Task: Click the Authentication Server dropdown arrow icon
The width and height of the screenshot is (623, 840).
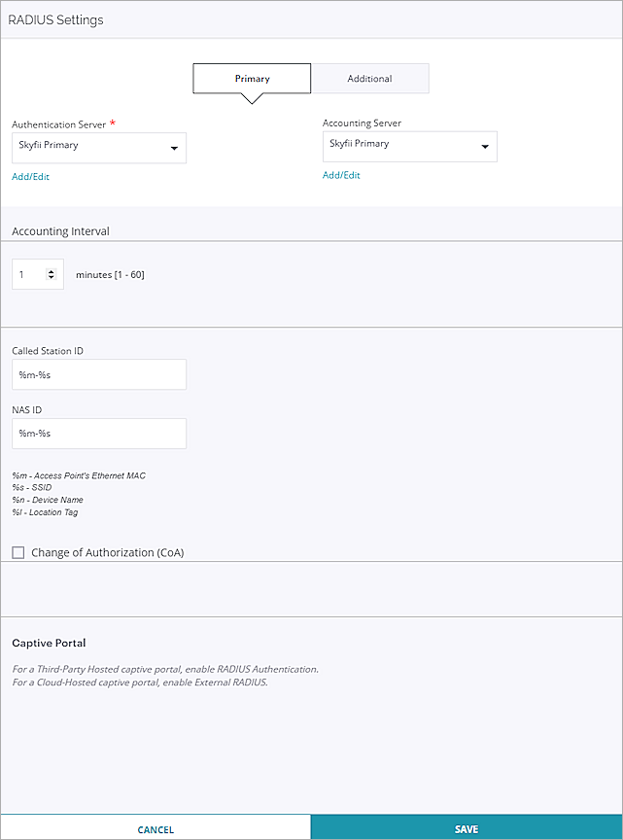Action: point(175,146)
